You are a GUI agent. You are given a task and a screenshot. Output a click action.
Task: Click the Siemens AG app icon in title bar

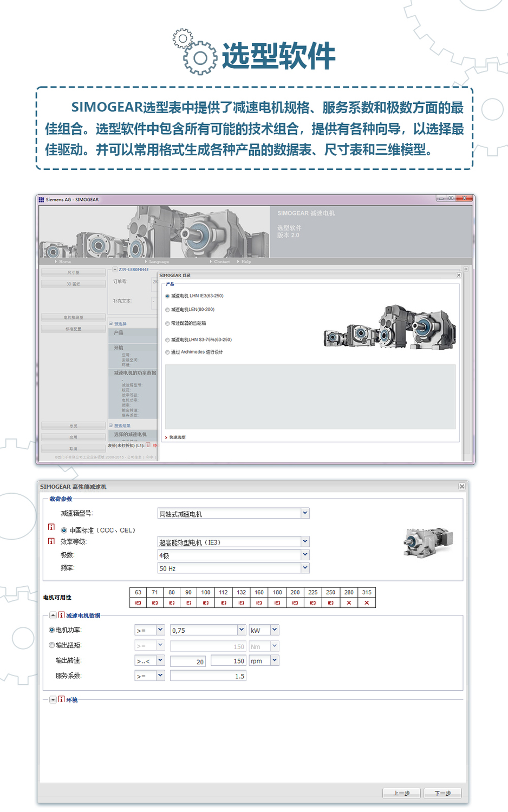[41, 200]
